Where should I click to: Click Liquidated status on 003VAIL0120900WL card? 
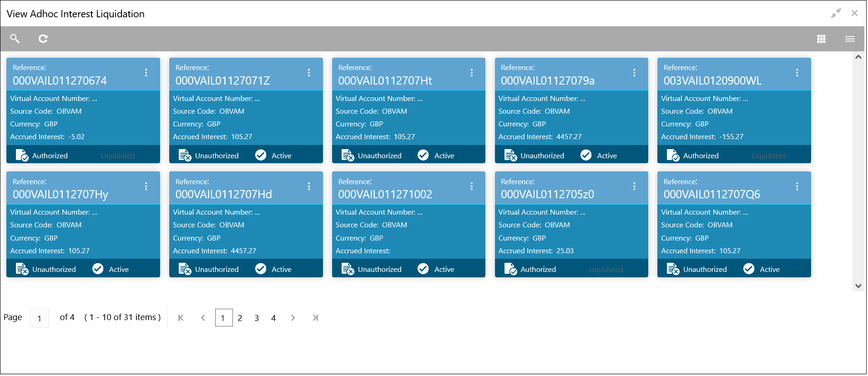[769, 156]
